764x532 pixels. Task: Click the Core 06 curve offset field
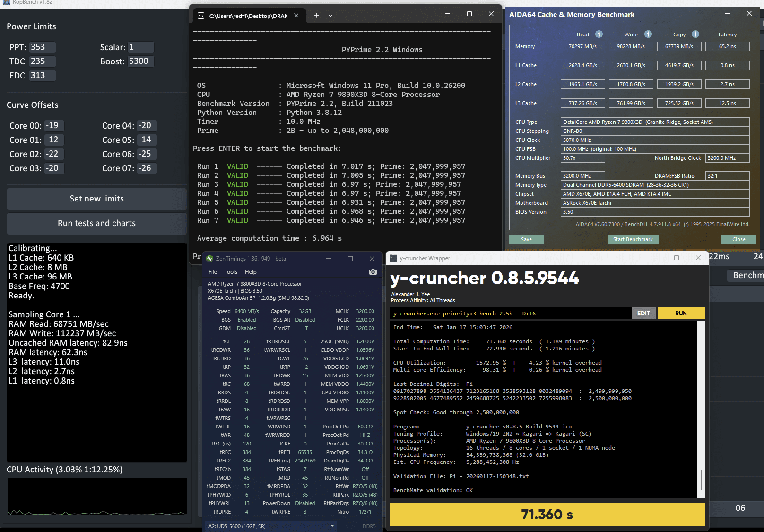tap(147, 154)
